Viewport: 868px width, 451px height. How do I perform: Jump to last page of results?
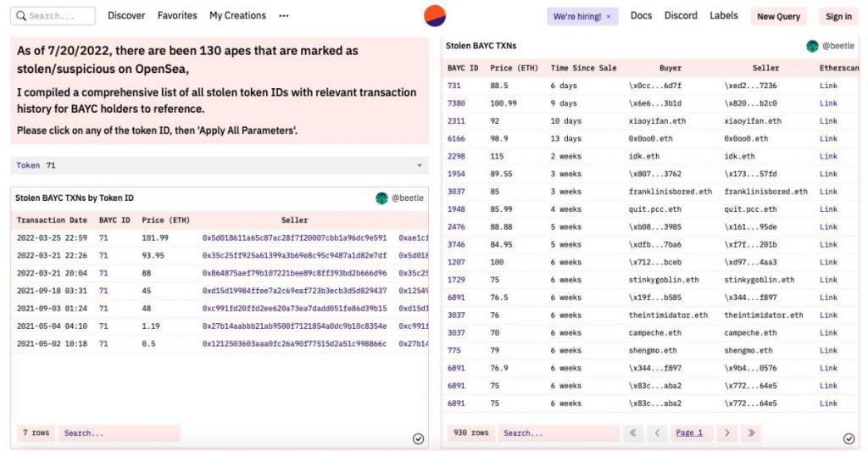pyautogui.click(x=751, y=432)
